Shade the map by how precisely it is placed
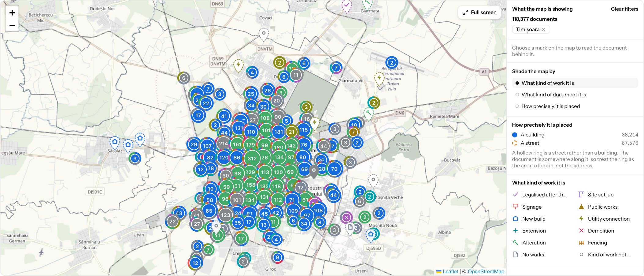 click(x=575, y=106)
